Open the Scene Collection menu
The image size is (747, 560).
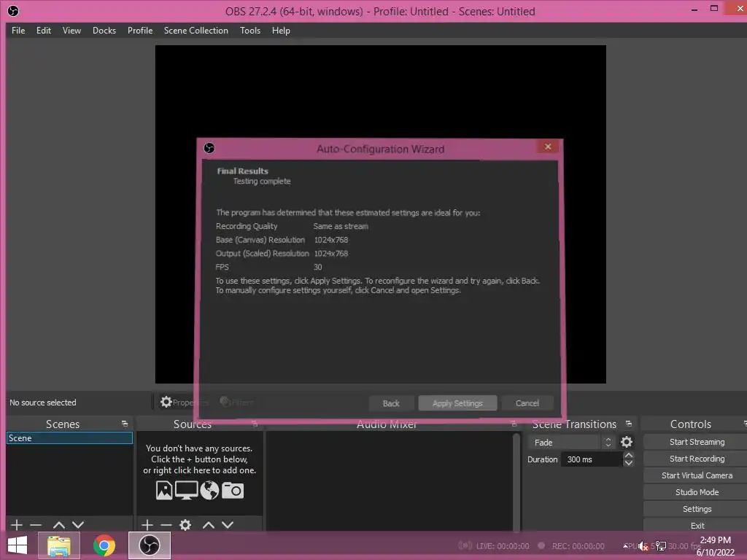click(x=196, y=31)
